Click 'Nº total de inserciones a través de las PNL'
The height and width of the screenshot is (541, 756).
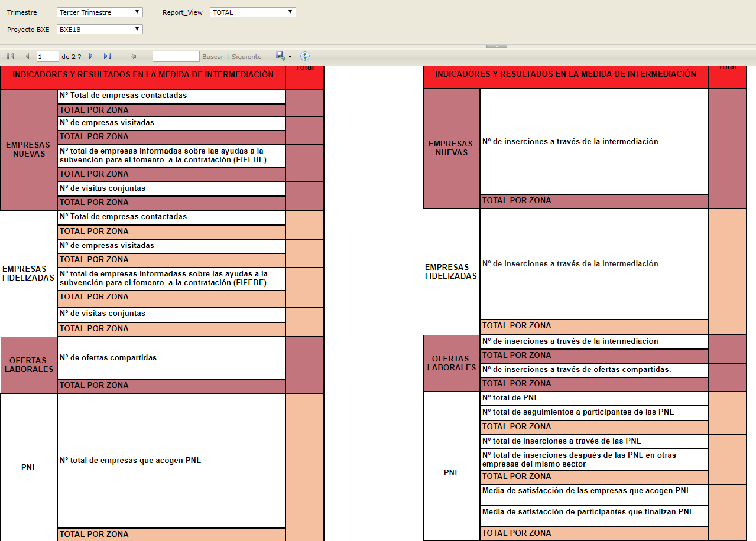594,442
